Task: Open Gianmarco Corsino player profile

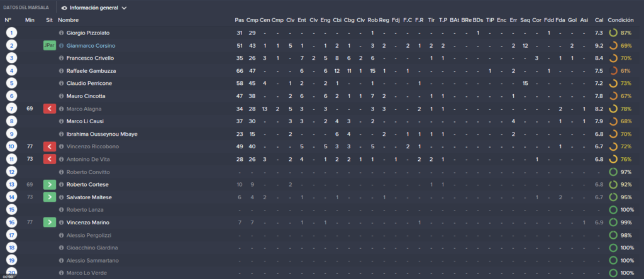Action: click(x=91, y=45)
